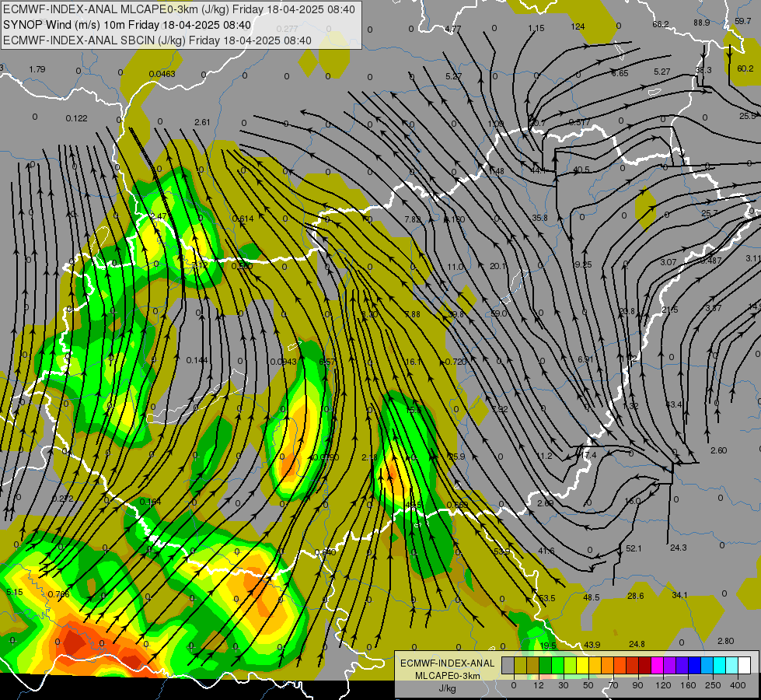This screenshot has height=700, width=761.
Task: Select the map value 21.5
Action: pos(669,310)
